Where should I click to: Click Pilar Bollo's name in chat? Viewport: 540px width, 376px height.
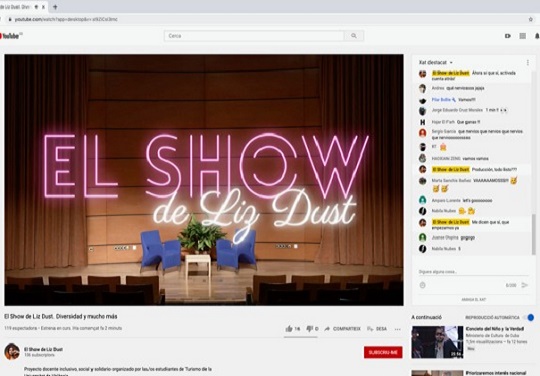pyautogui.click(x=442, y=100)
